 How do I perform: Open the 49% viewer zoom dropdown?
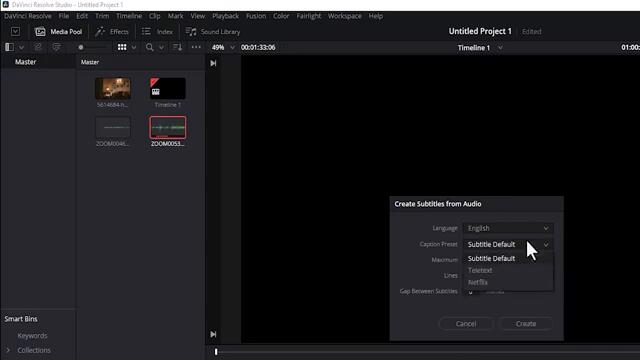(x=223, y=47)
